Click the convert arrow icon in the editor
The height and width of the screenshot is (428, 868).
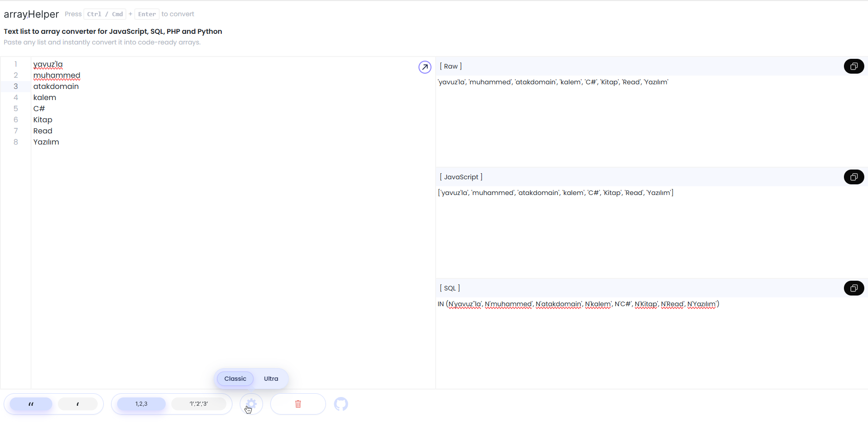click(x=425, y=67)
